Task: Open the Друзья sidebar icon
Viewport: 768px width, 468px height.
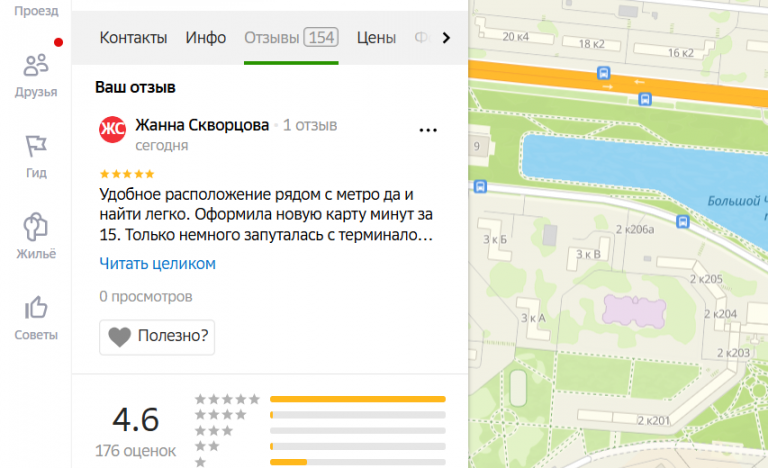Action: point(36,66)
